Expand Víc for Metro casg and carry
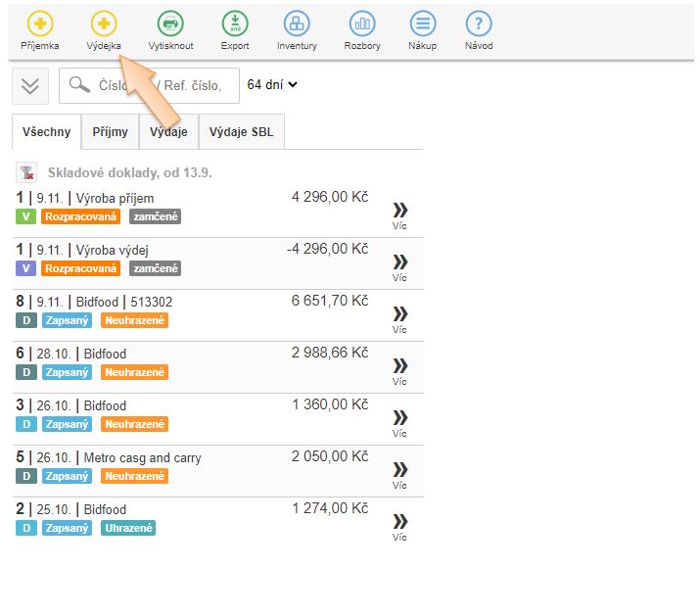Viewport: 700px width, 616px height. coord(399,474)
